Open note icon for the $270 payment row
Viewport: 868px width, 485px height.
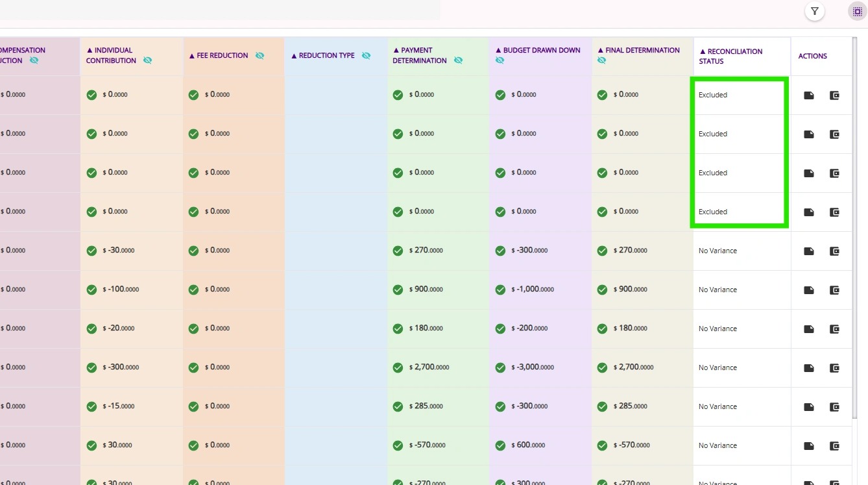809,251
